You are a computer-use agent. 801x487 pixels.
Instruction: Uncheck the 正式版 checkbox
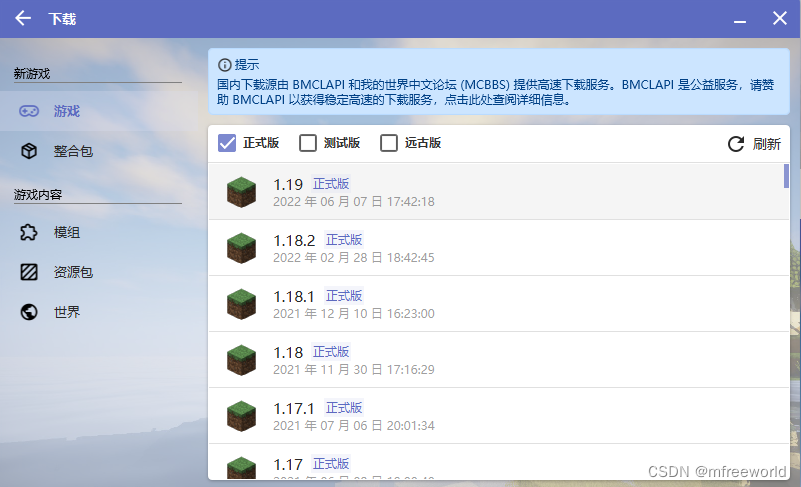point(227,143)
